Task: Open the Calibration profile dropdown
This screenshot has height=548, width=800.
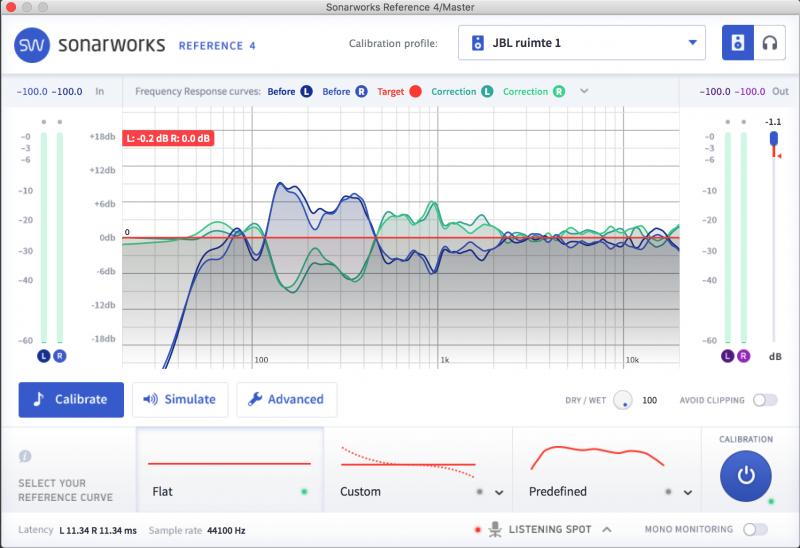Action: pyautogui.click(x=582, y=43)
